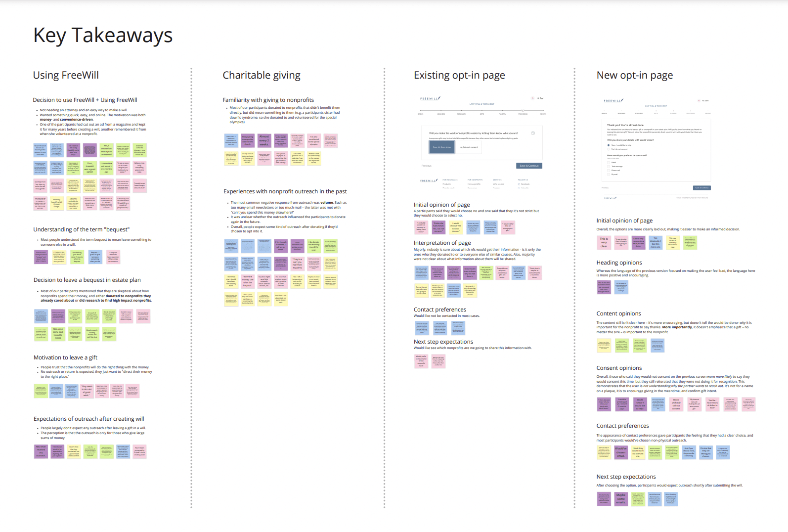Select the green 'Thus, FreeWill was a good option' sticky
The width and height of the screenshot is (788, 532).
[89, 168]
